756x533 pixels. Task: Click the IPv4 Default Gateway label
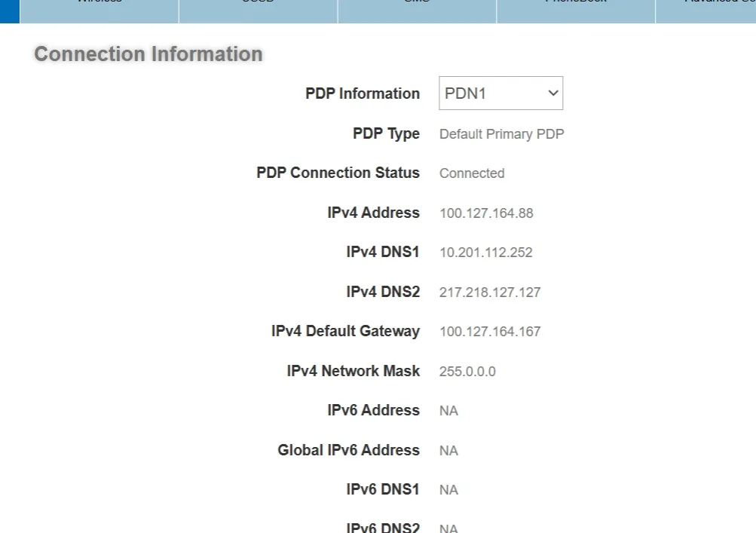pyautogui.click(x=345, y=331)
